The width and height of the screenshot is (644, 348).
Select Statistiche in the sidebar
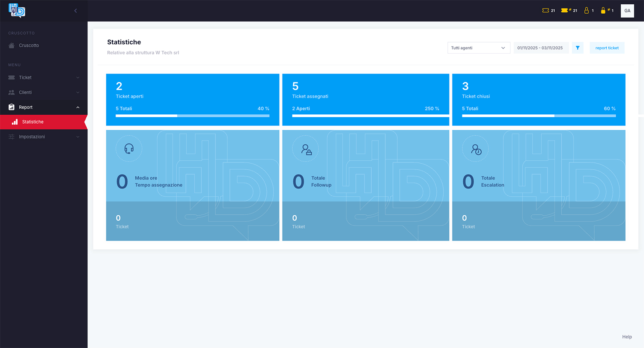(x=33, y=122)
